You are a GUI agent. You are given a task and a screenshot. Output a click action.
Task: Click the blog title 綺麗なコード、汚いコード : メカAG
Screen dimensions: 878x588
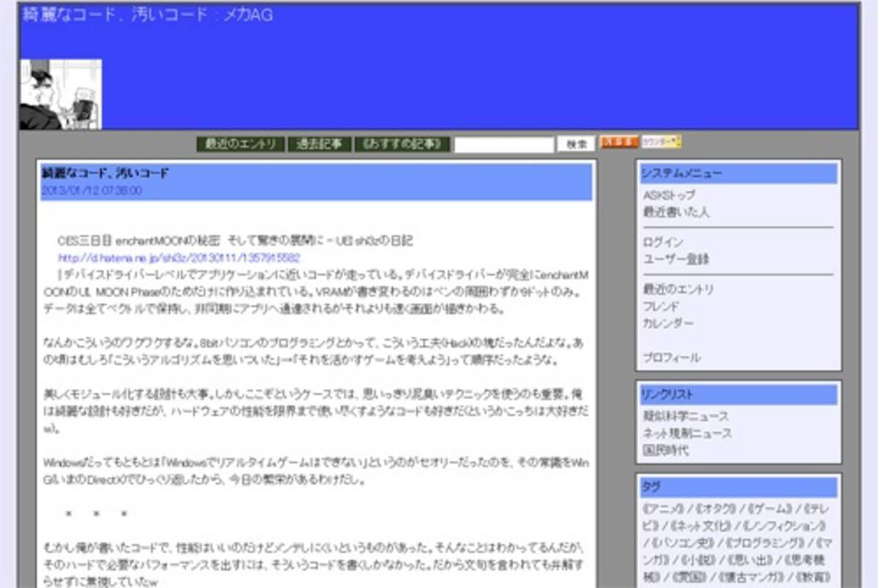point(147,15)
